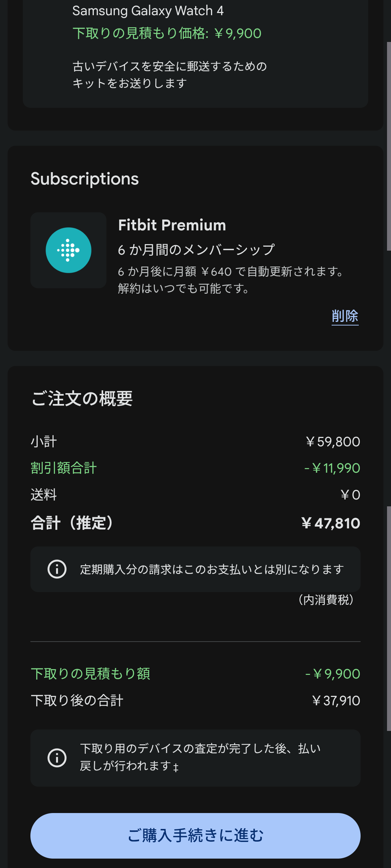Select the Samsung Galaxy Watch 4 title
The image size is (391, 868).
click(x=148, y=11)
